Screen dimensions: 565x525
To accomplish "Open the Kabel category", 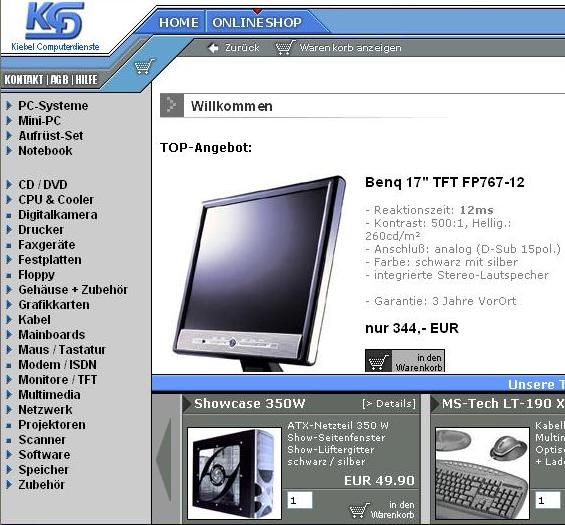I will pyautogui.click(x=35, y=320).
